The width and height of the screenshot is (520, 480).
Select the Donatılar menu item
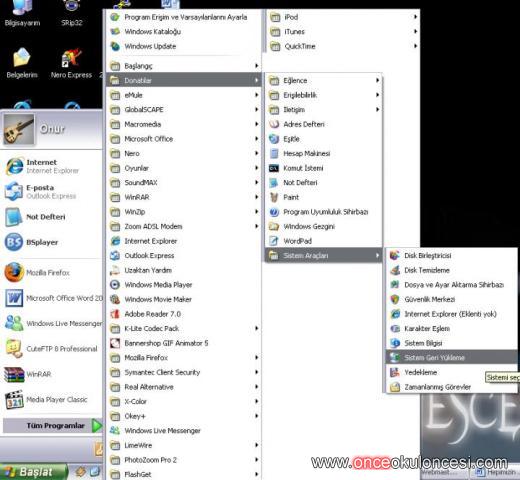[x=184, y=80]
